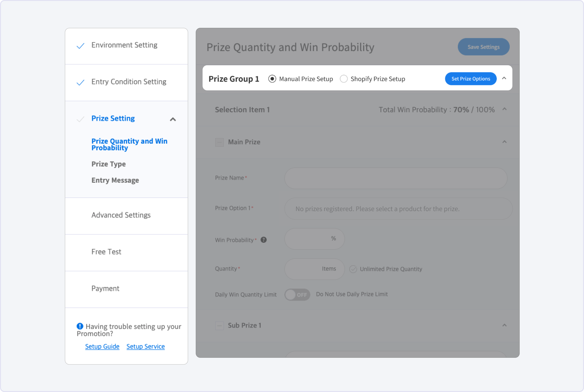584x392 pixels.
Task: Collapse the Main Prize section chevron
Action: 504,142
